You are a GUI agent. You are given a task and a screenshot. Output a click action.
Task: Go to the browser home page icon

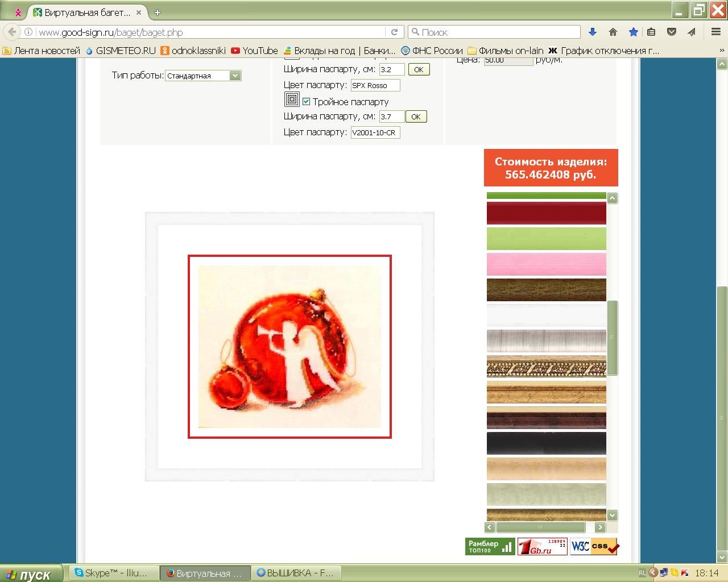coord(613,32)
